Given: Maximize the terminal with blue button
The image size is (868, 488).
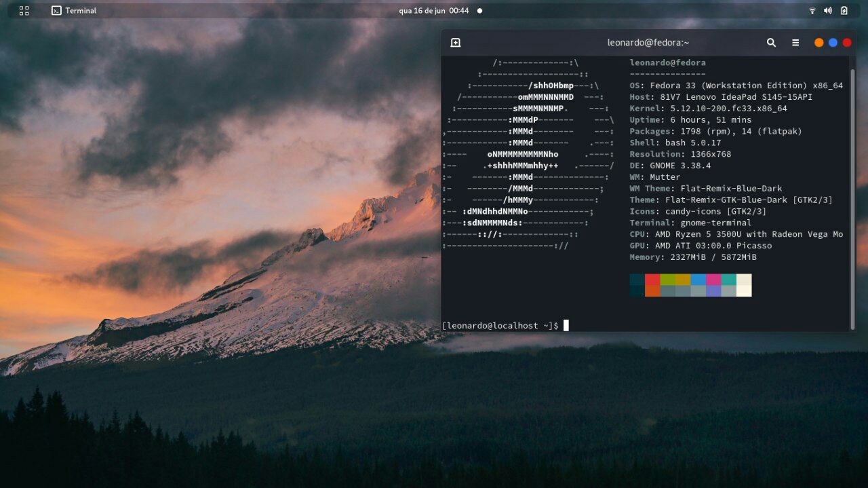Looking at the screenshot, I should click(x=833, y=42).
